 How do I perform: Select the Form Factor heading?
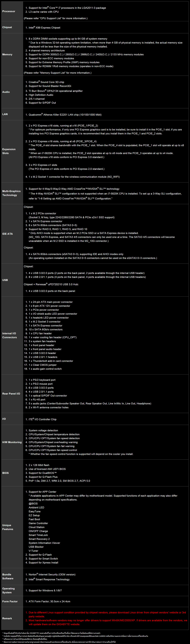[10, 601]
